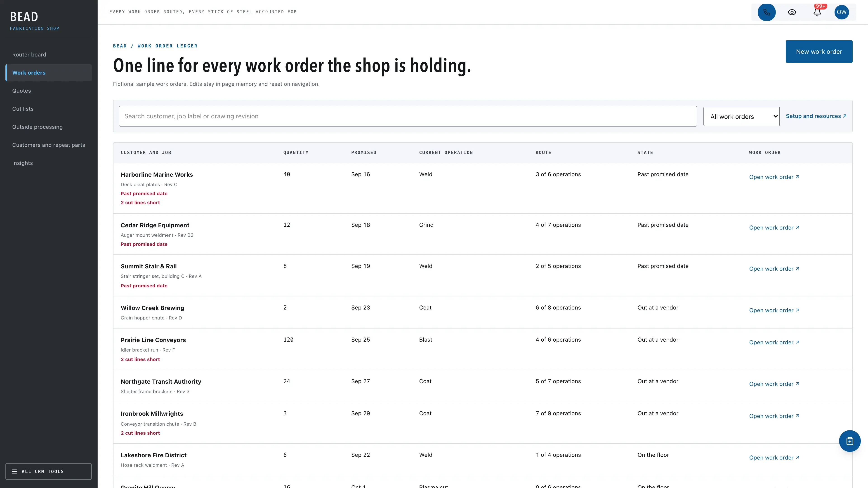Open notifications bell with 99+ badge
The height and width of the screenshot is (488, 868).
tap(817, 12)
